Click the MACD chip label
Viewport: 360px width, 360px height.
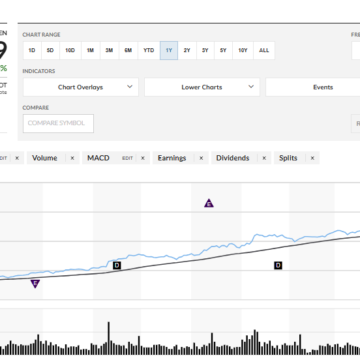(98, 158)
